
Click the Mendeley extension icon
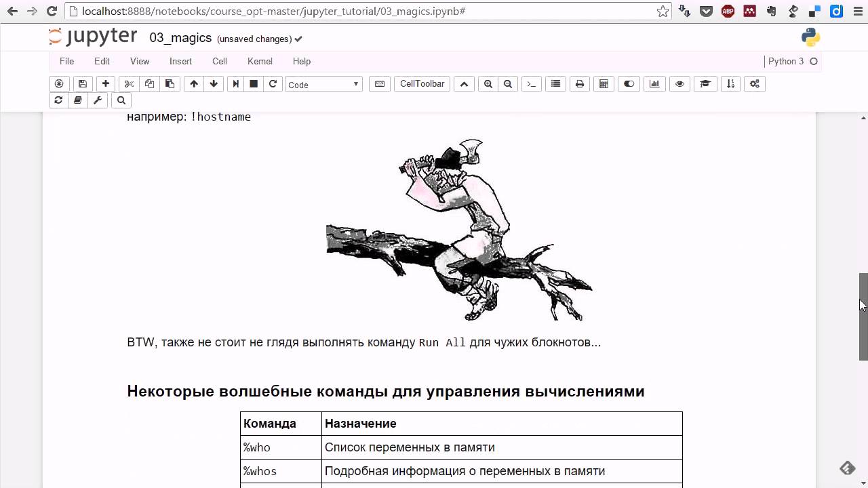pos(749,11)
